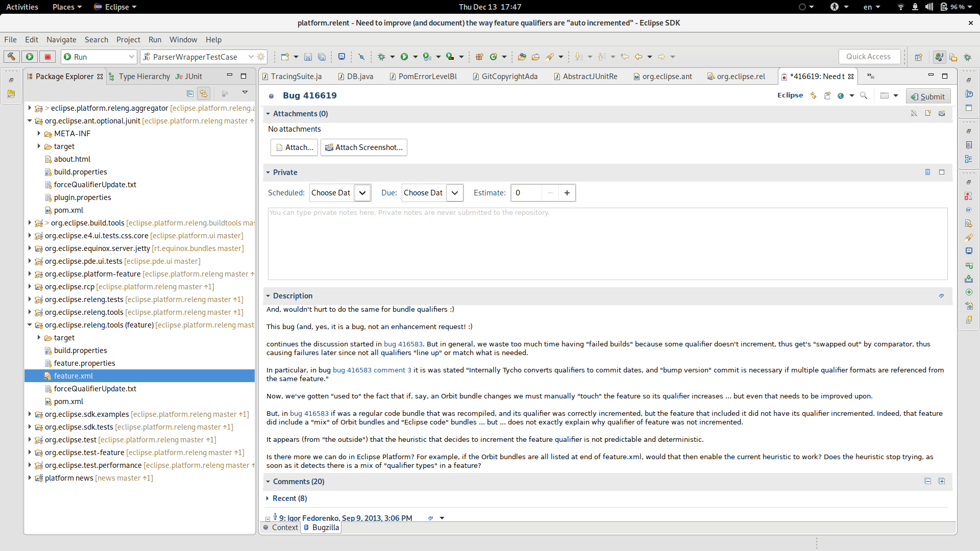Click Attach Screenshot icon in Attachments header

click(x=942, y=113)
